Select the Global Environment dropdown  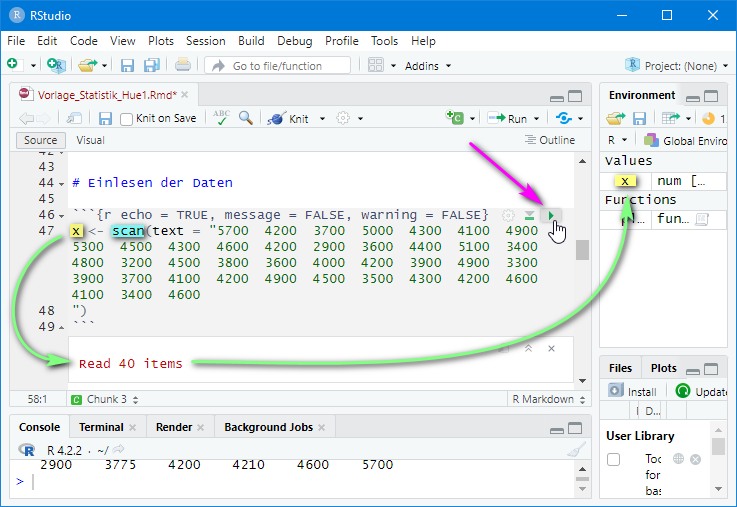686,140
